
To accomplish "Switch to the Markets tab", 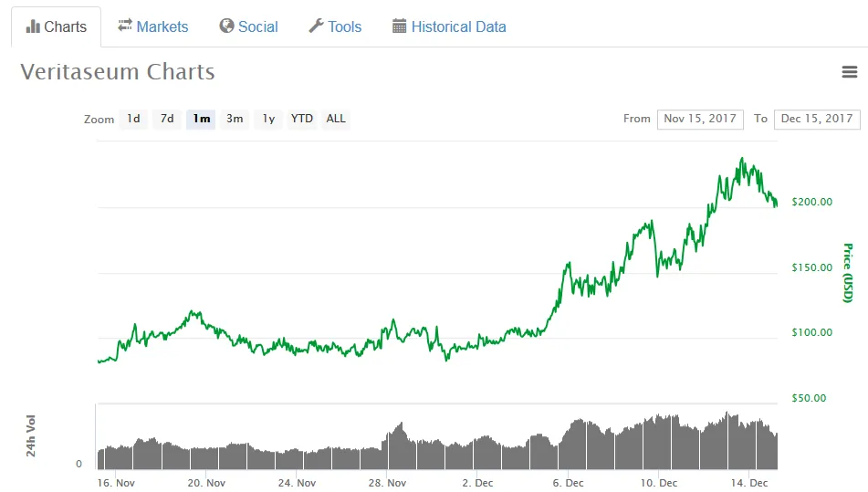I will coord(152,26).
